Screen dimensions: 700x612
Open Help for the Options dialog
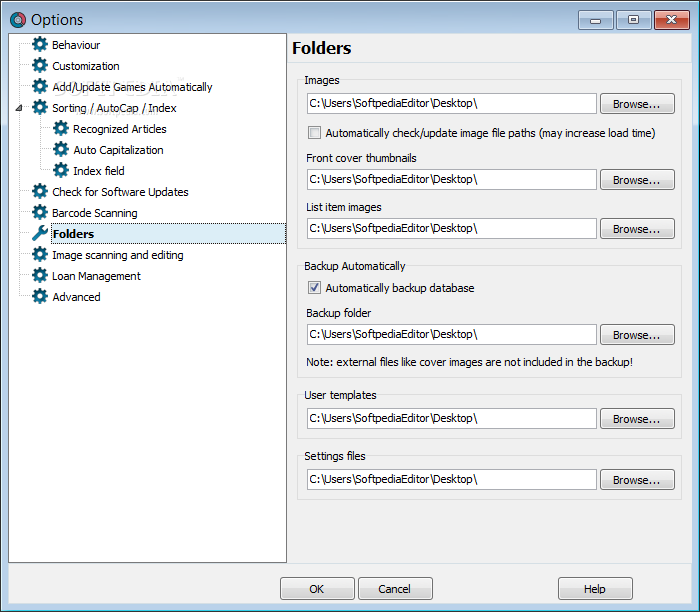[x=595, y=588]
